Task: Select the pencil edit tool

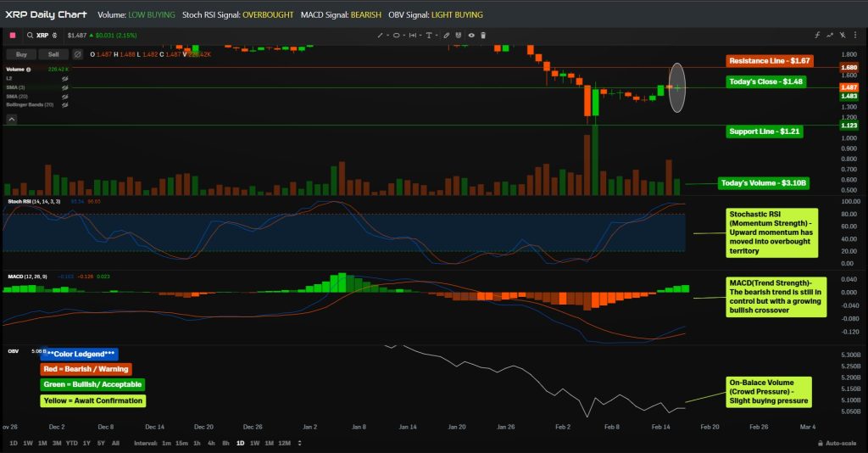Action: click(447, 35)
